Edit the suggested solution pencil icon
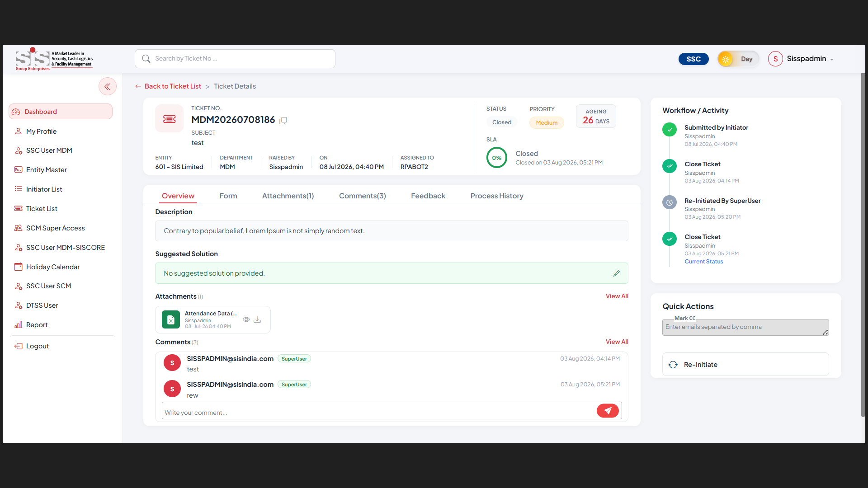This screenshot has height=488, width=868. pos(617,273)
